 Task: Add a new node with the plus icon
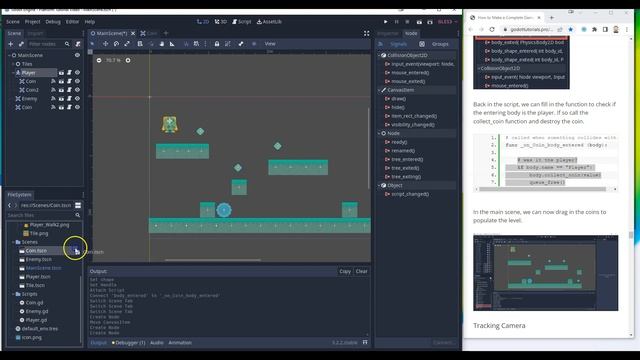(x=11, y=44)
